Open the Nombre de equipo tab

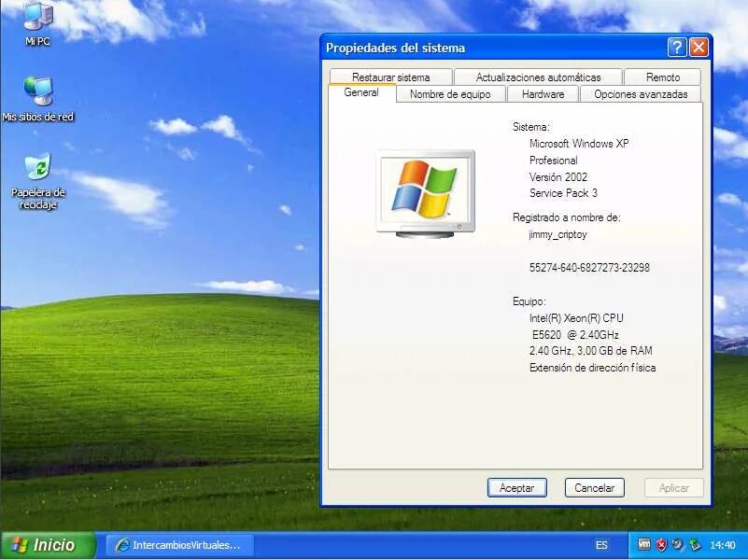(450, 94)
